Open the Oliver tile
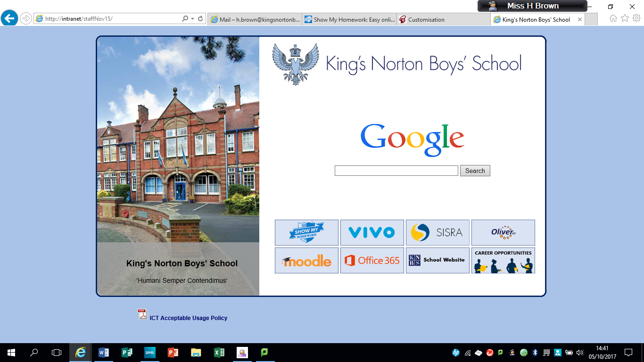 503,232
